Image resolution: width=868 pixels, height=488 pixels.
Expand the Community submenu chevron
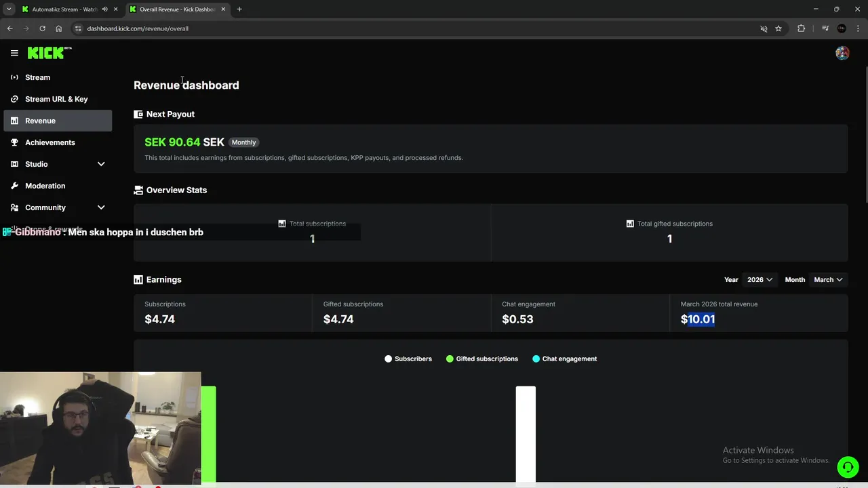coord(101,207)
